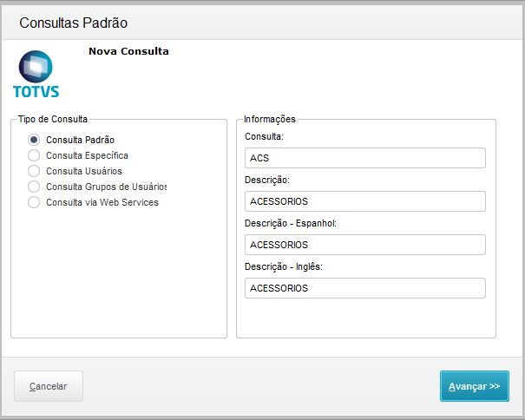525x420 pixels.
Task: Enable Consulta via Web Services radio
Action: (34, 202)
